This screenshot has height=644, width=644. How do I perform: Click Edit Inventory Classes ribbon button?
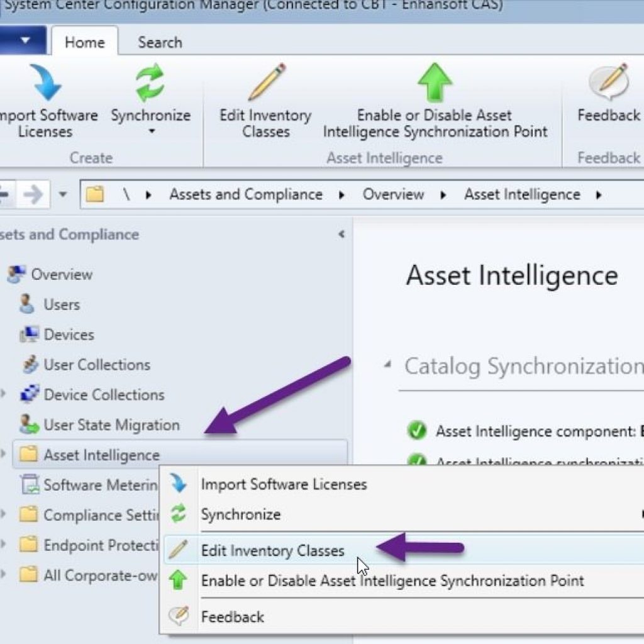coord(266,101)
